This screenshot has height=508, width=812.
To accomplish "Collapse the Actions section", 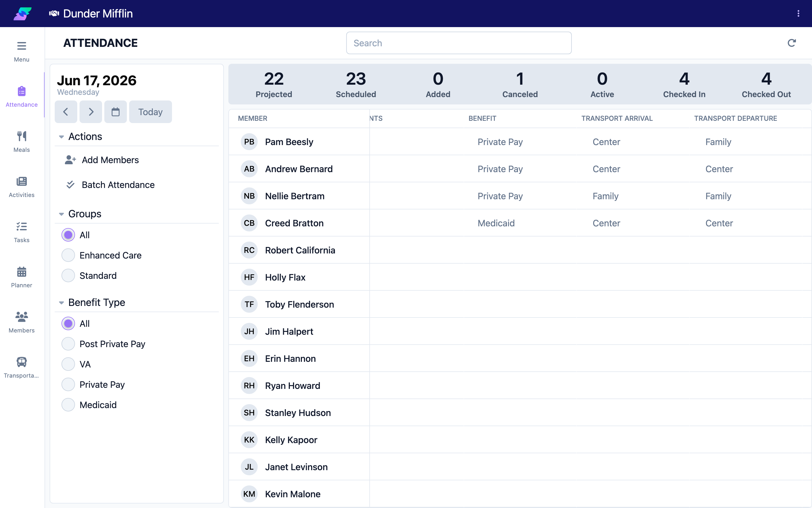I will point(61,137).
